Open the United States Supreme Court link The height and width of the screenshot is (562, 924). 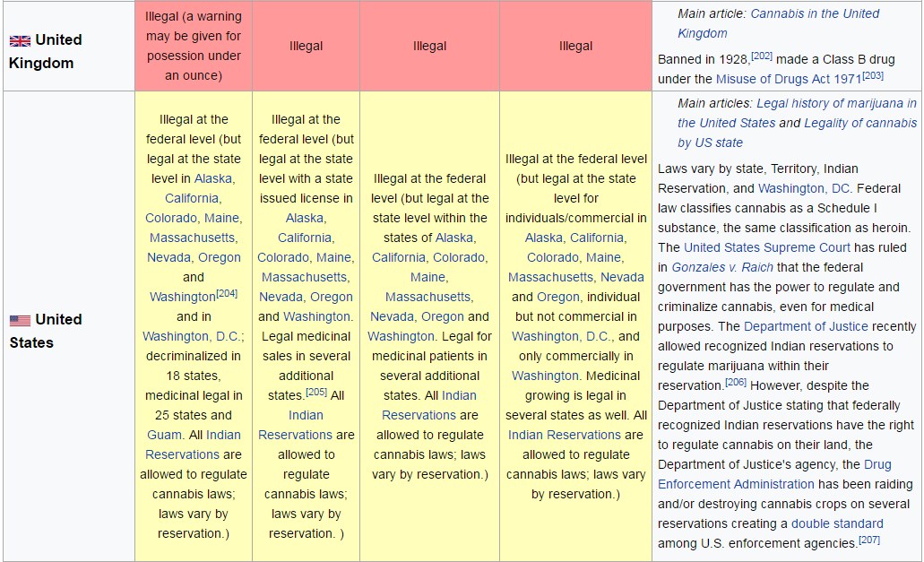766,247
